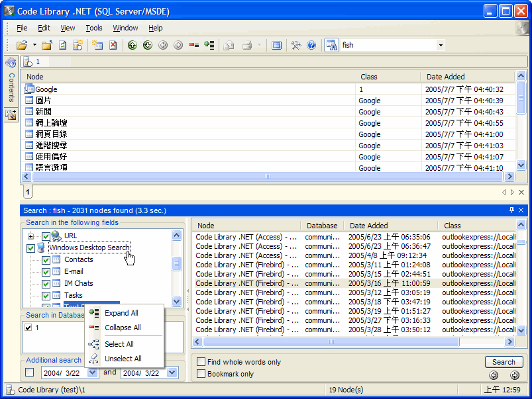Uncheck the URL field checkbox
Viewport: 532px width, 399px height.
point(46,236)
